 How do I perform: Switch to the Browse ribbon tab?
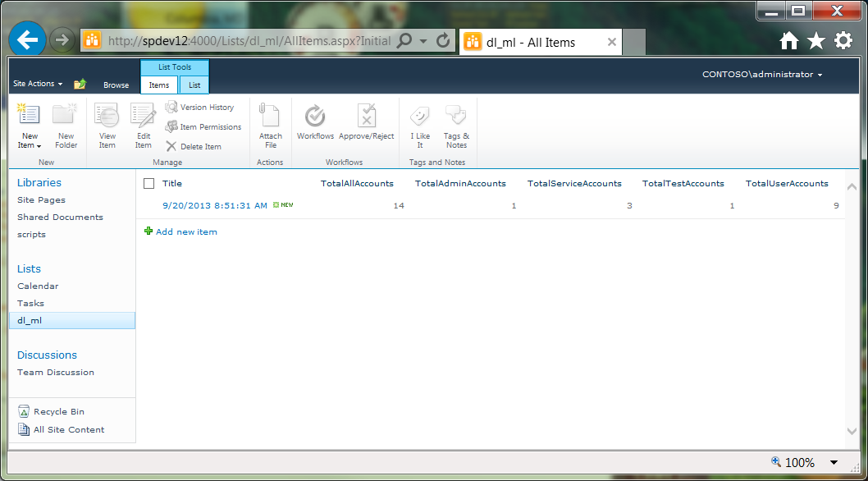(x=116, y=85)
